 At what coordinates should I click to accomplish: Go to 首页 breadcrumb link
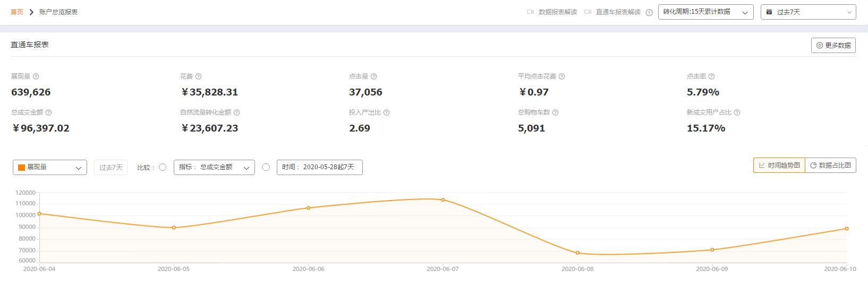coord(17,12)
